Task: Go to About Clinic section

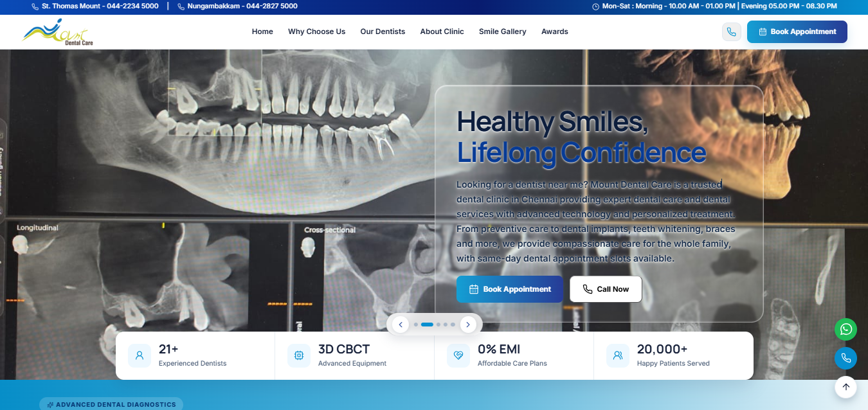Action: pos(442,31)
